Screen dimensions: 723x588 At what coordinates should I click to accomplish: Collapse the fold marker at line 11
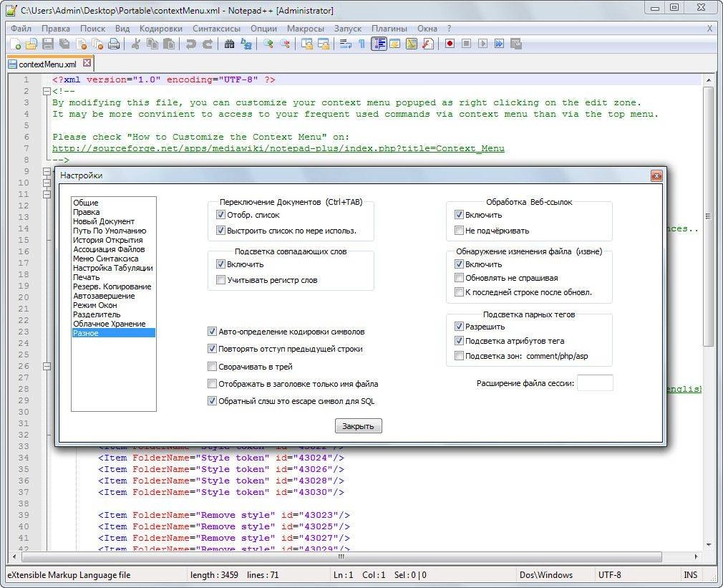click(47, 194)
